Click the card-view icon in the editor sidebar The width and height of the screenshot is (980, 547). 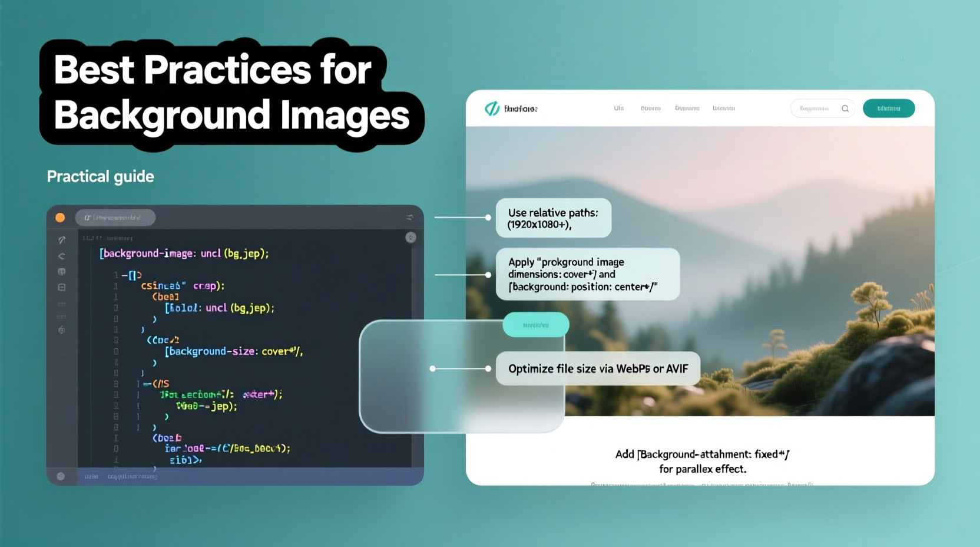(x=61, y=271)
